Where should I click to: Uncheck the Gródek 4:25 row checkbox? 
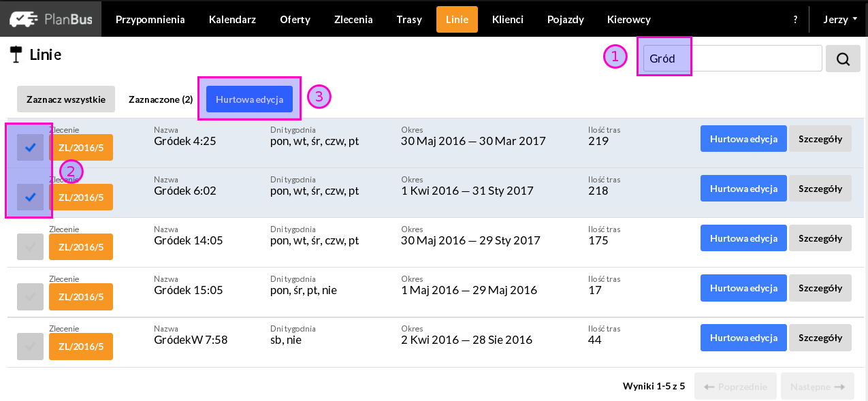point(30,147)
